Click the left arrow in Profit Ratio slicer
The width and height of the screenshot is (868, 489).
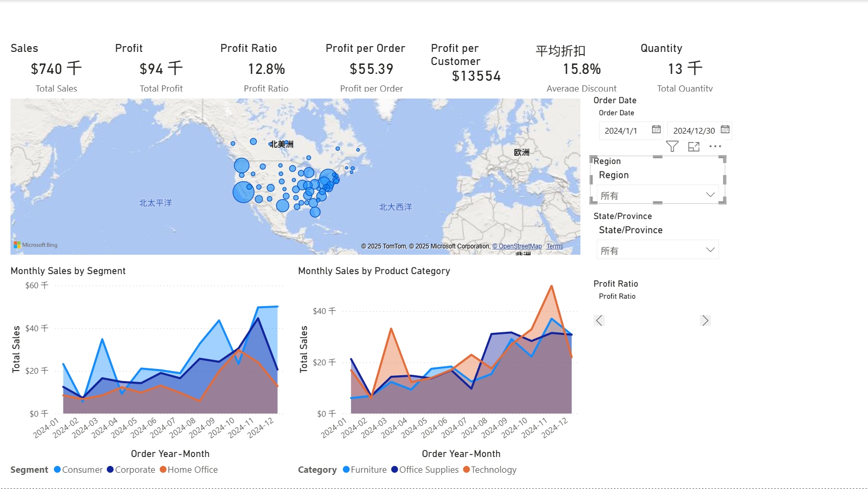tap(599, 320)
